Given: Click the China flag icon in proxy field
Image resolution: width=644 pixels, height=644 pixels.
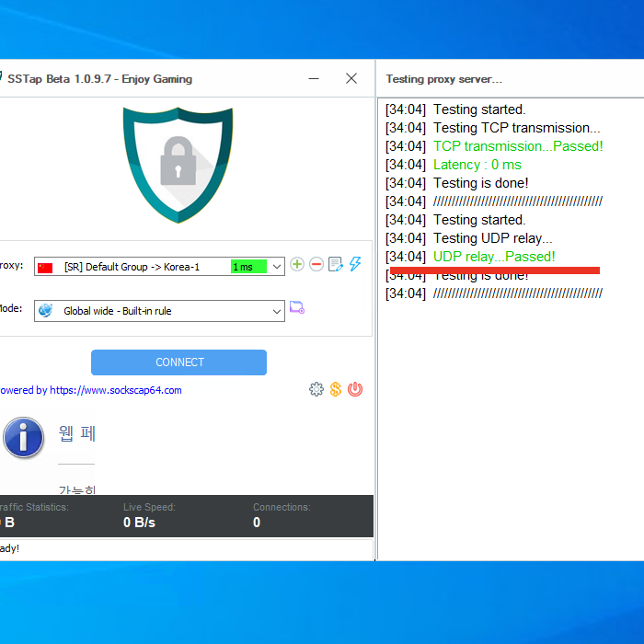Looking at the screenshot, I should pos(45,268).
